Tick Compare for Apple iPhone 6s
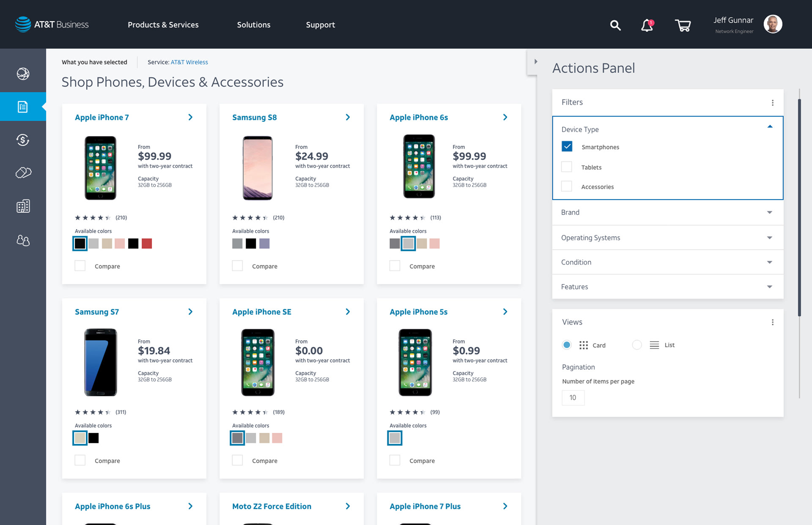The image size is (812, 525). [x=395, y=265]
